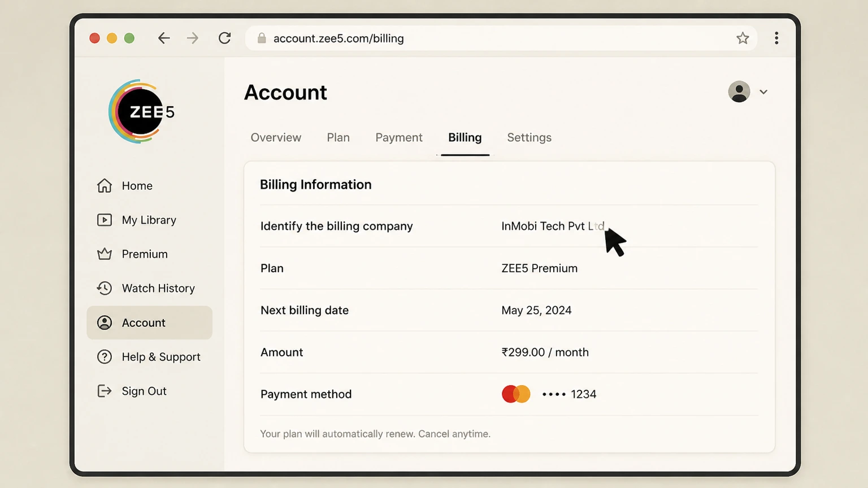Screen dimensions: 868x488
Task: Click the profile avatar at top right
Action: click(739, 91)
